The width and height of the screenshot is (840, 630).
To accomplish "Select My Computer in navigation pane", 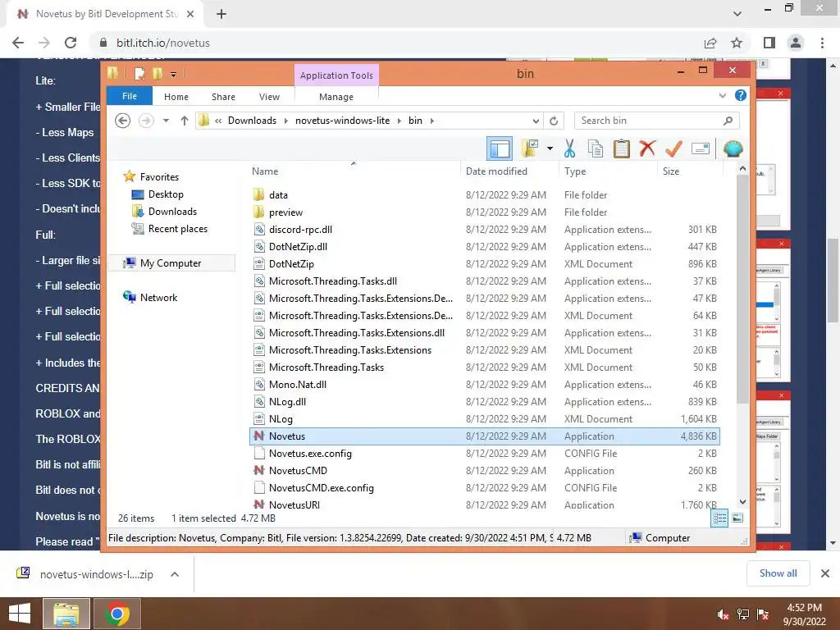I will pyautogui.click(x=171, y=263).
